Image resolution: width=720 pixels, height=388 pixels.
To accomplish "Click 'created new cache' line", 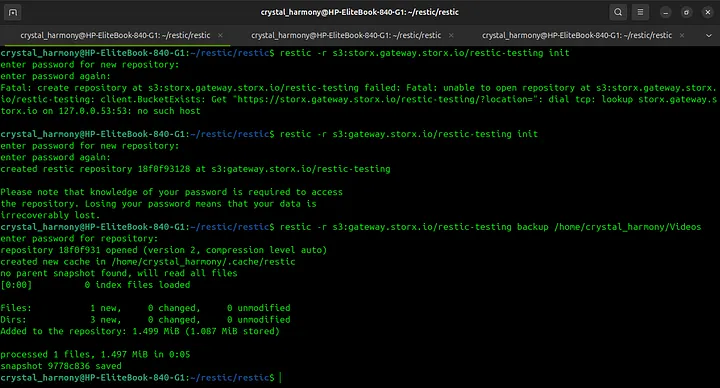I will [147, 262].
